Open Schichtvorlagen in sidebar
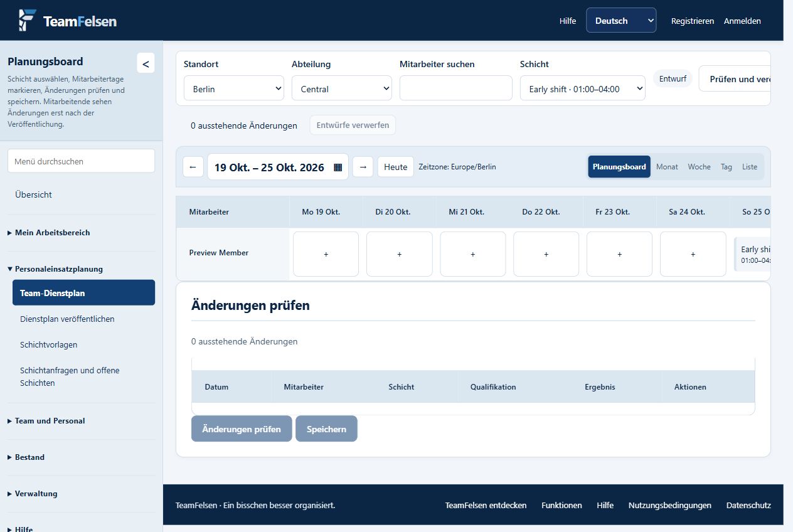This screenshot has width=793, height=532. 83,344
